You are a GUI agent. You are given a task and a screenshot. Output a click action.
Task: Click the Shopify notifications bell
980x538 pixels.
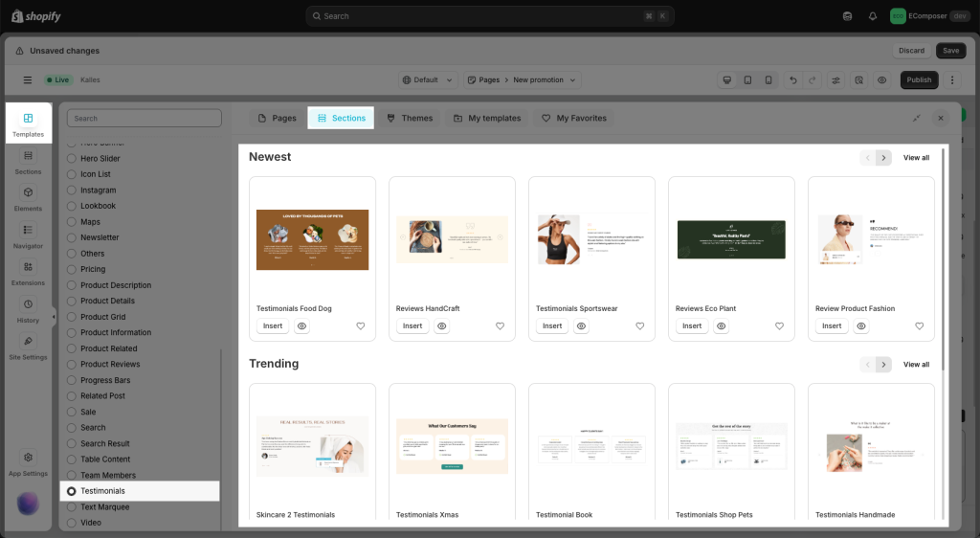pos(873,16)
